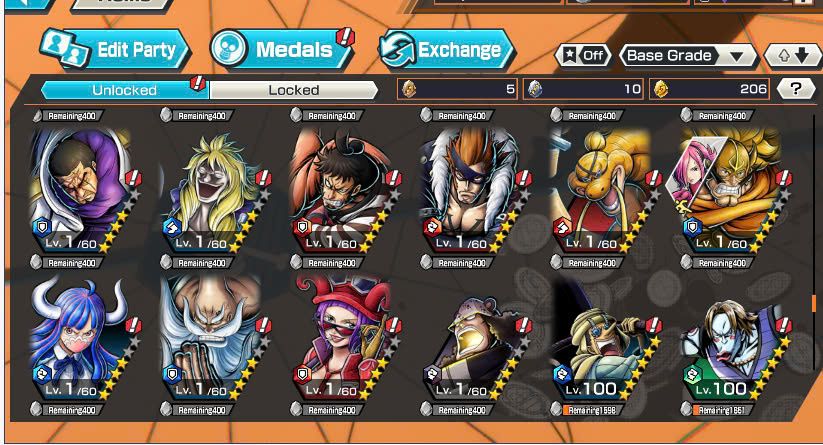Click the bronze fragment counter showing 5

coord(458,89)
